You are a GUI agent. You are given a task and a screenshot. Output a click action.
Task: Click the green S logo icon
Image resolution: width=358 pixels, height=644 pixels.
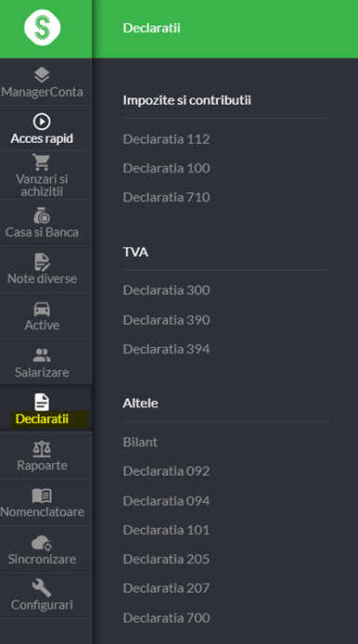tap(43, 28)
